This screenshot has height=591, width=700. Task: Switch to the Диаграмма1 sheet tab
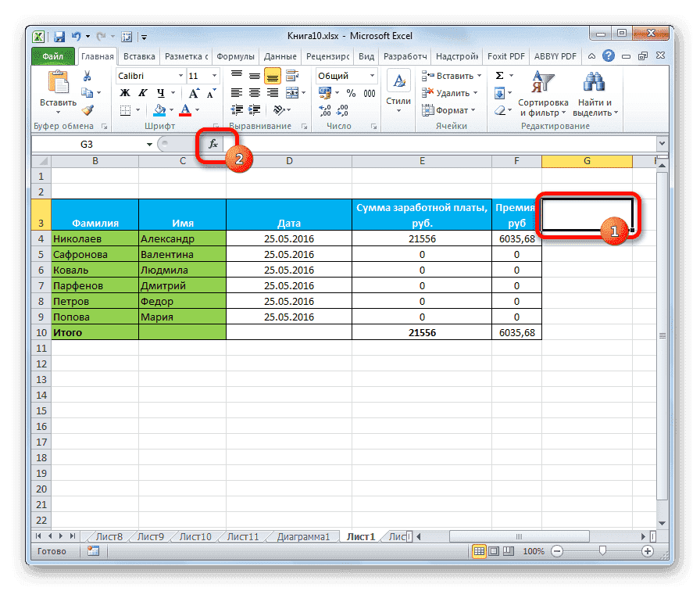[x=305, y=536]
